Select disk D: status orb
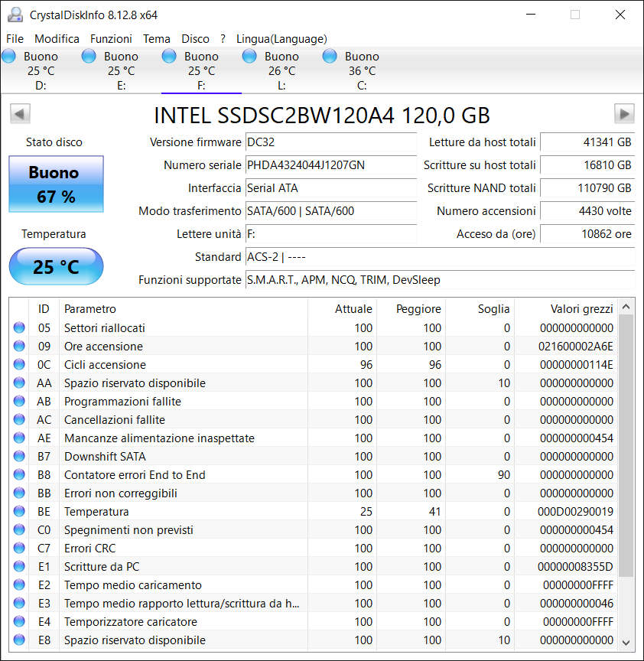 (9, 56)
